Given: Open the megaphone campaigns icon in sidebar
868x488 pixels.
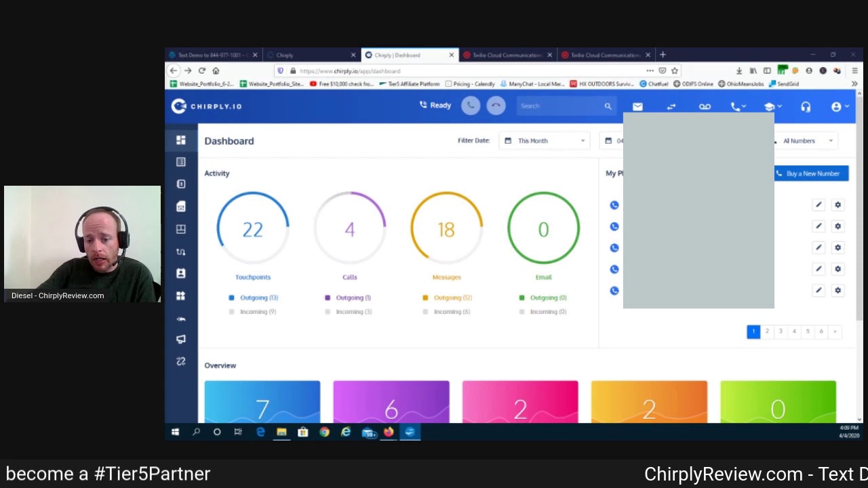Looking at the screenshot, I should (x=180, y=340).
